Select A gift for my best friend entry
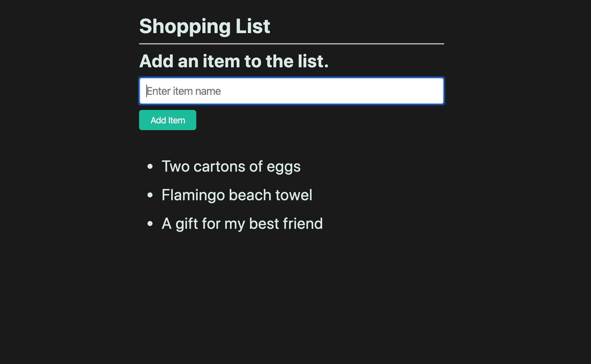 (242, 223)
